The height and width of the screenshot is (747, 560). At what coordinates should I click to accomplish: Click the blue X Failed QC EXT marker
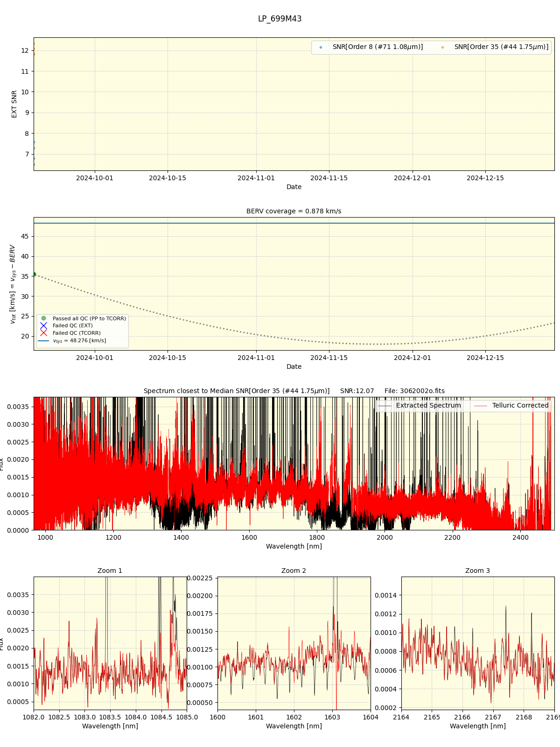[43, 325]
